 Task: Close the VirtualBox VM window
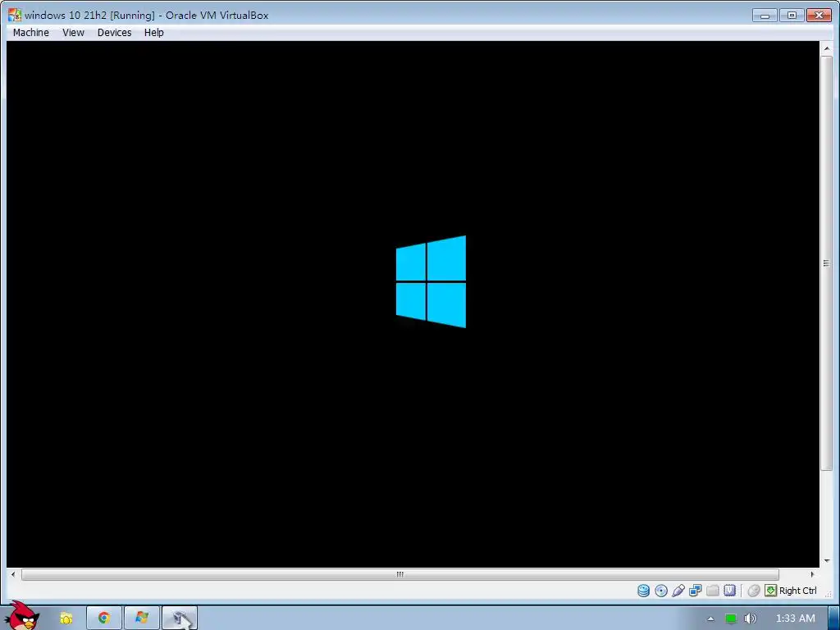819,16
